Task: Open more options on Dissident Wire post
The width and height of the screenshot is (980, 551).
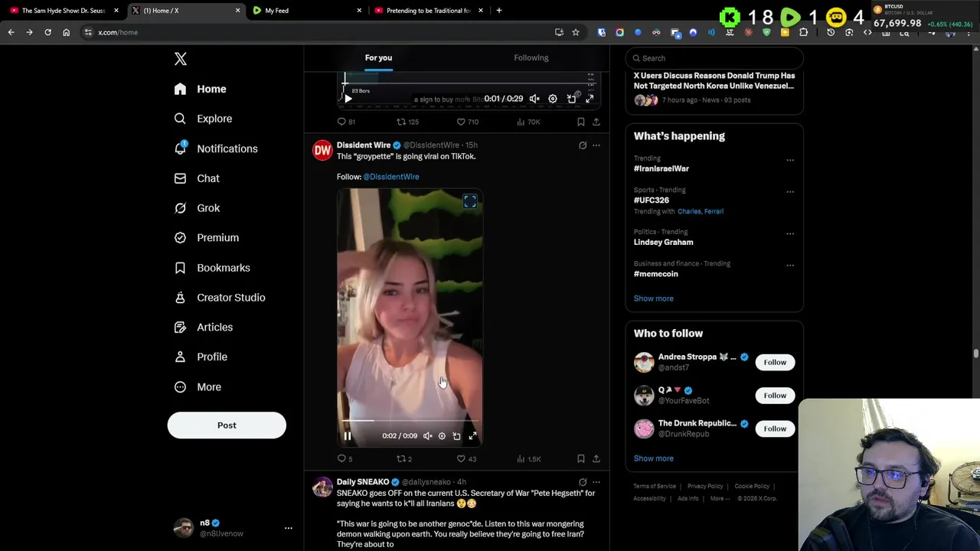Action: pos(596,145)
